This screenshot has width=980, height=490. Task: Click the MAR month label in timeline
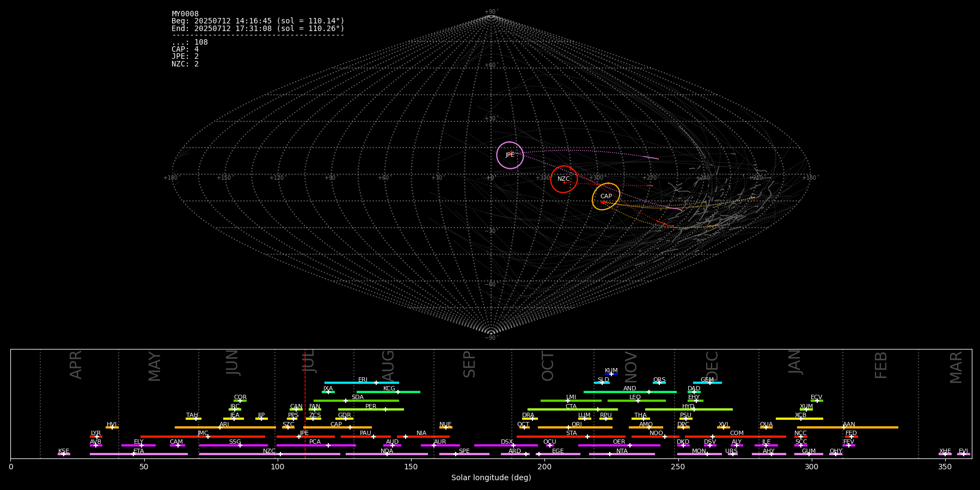(x=956, y=367)
